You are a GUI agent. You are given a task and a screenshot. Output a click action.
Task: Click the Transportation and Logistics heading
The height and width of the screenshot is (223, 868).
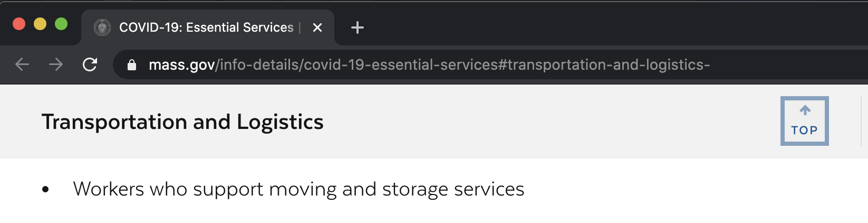pos(182,122)
